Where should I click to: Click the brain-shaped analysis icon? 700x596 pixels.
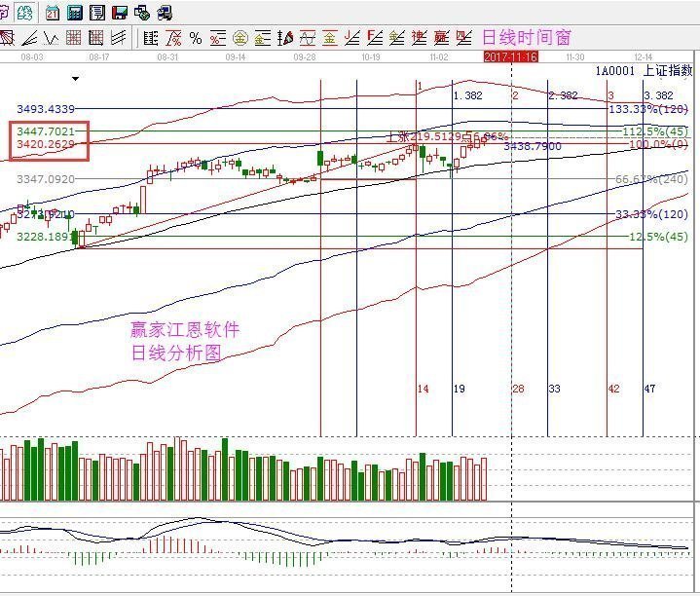point(24,13)
